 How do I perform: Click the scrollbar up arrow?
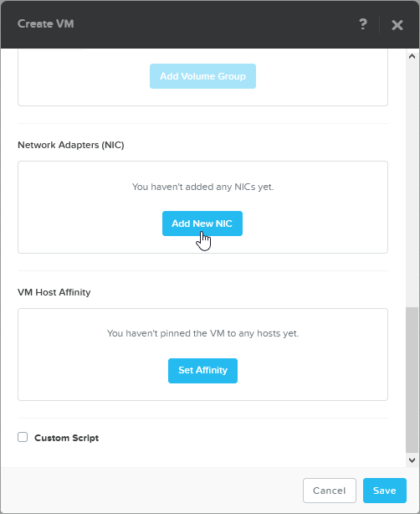click(412, 56)
